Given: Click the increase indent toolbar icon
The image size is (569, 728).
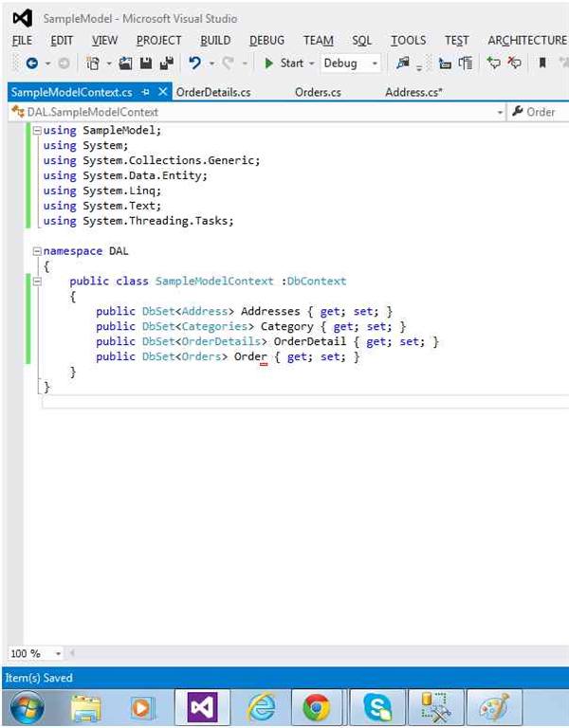Looking at the screenshot, I should [466, 64].
